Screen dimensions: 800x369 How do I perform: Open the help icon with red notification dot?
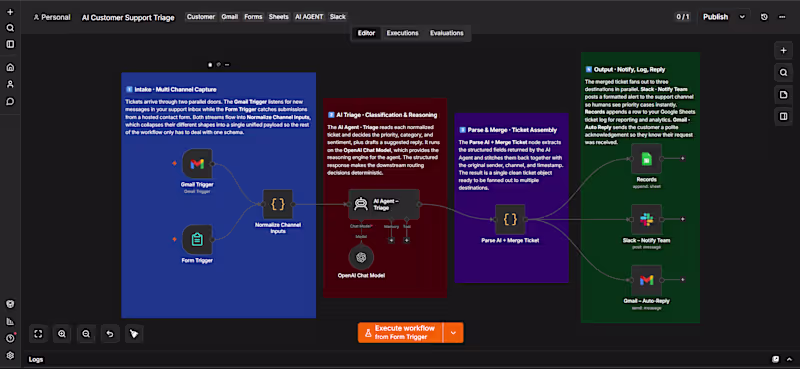coord(10,338)
